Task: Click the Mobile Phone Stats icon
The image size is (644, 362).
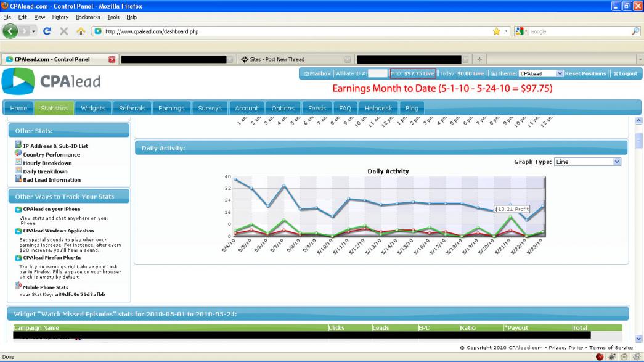Action: 18,286
